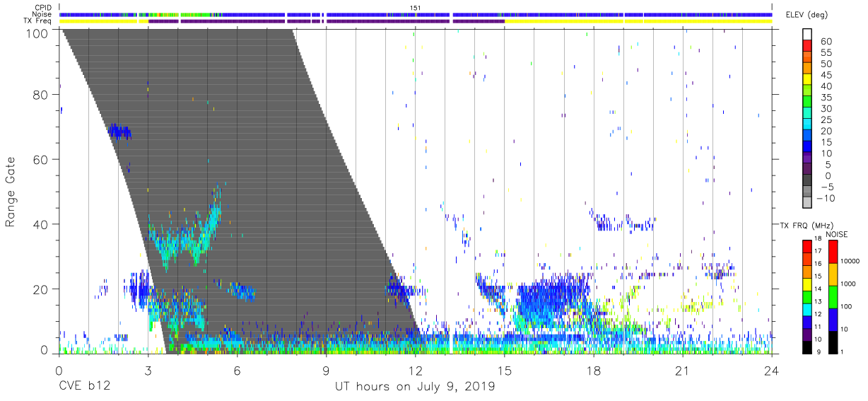
Task: Click the CPID value 151
Action: (x=415, y=8)
